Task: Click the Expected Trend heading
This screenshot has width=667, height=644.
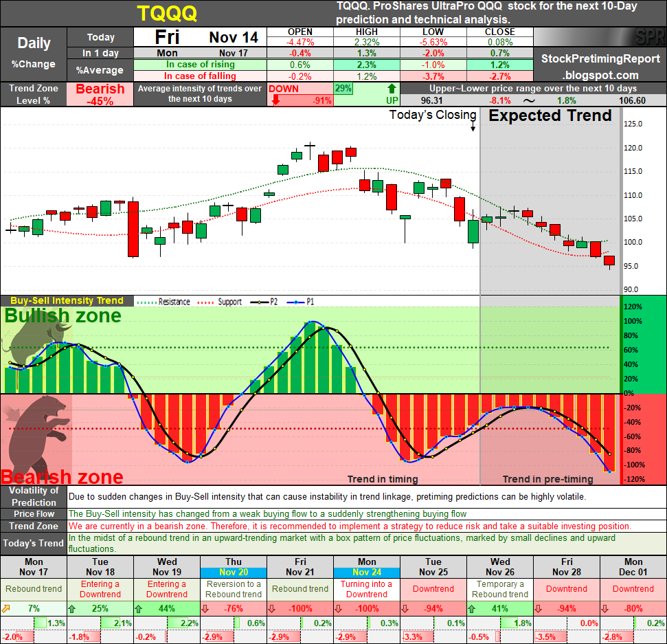Action: point(550,115)
